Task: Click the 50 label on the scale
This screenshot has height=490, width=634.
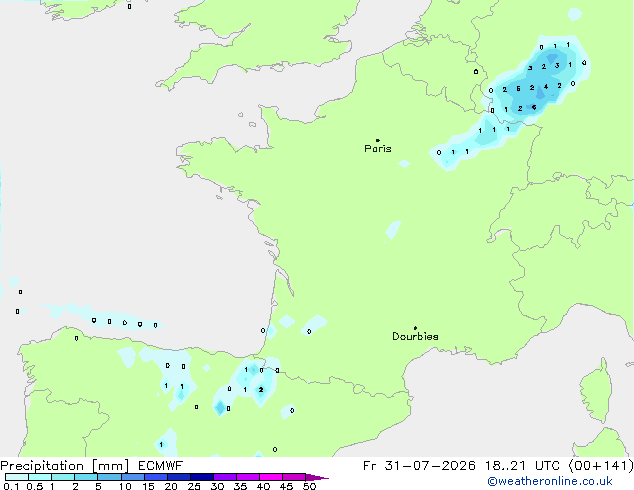Action: (310, 486)
